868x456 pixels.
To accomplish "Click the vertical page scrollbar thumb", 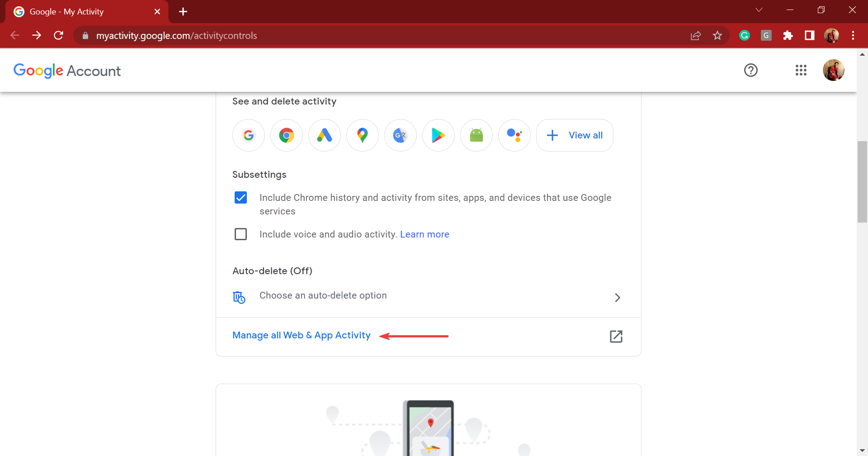I will pyautogui.click(x=862, y=182).
